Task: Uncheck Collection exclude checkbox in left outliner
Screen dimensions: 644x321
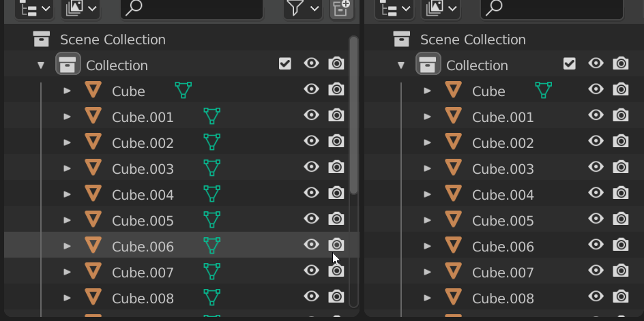Action: [x=285, y=63]
